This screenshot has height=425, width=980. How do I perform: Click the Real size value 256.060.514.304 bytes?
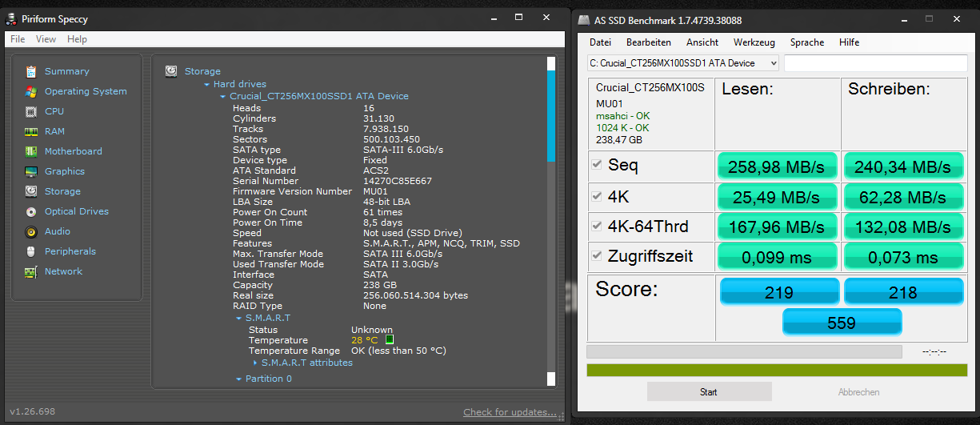tap(416, 295)
